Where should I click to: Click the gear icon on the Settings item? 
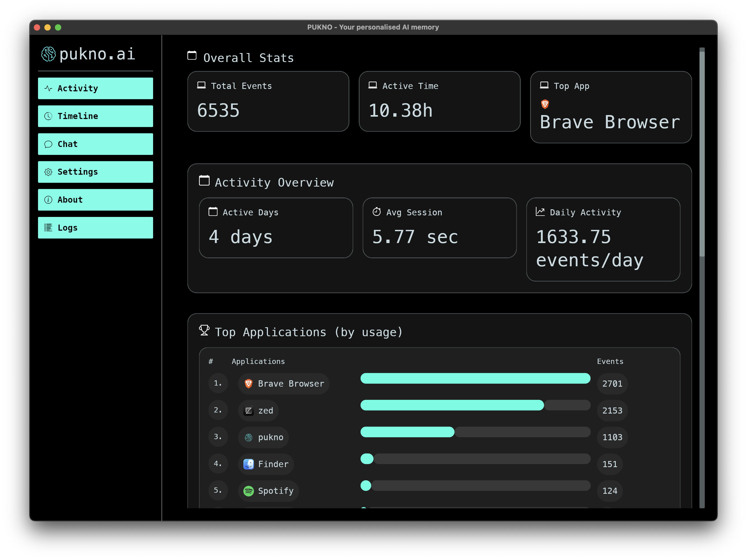point(48,172)
